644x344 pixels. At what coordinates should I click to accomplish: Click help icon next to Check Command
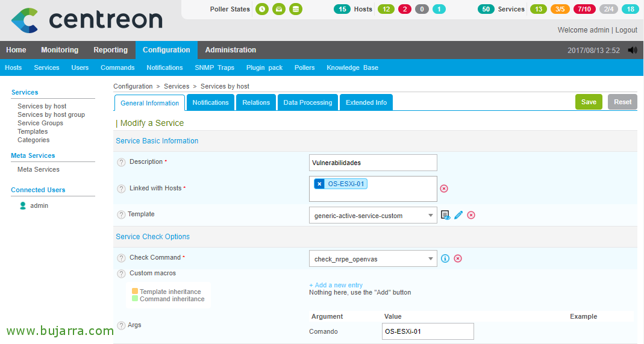[x=121, y=258]
